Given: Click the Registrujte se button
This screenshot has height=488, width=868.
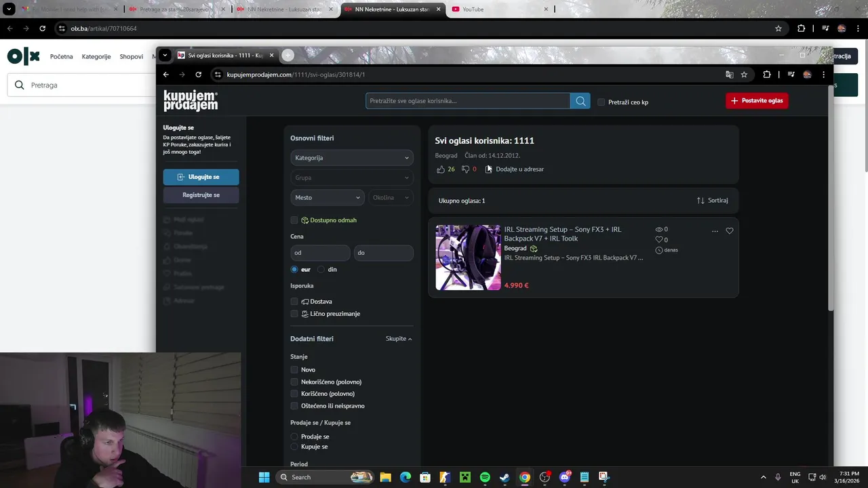Looking at the screenshot, I should (x=201, y=195).
